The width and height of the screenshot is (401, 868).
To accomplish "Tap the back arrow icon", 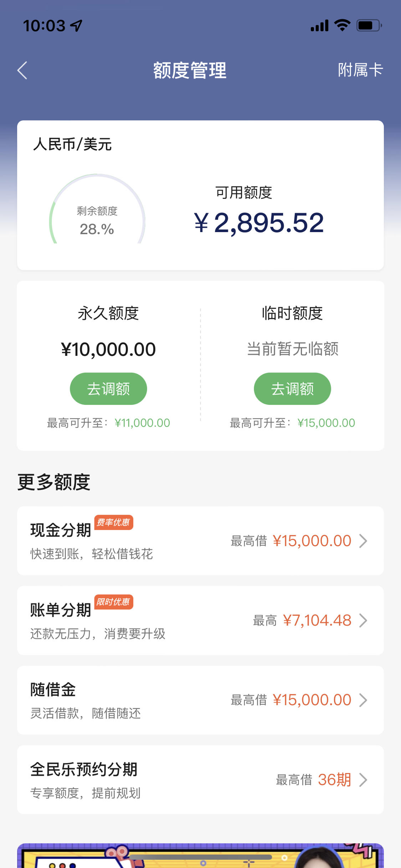I will pyautogui.click(x=22, y=70).
